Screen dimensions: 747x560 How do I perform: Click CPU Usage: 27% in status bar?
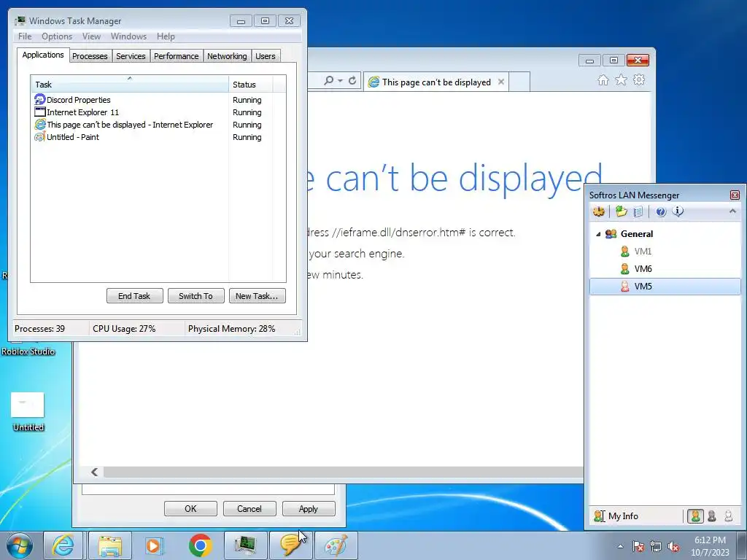(x=124, y=329)
